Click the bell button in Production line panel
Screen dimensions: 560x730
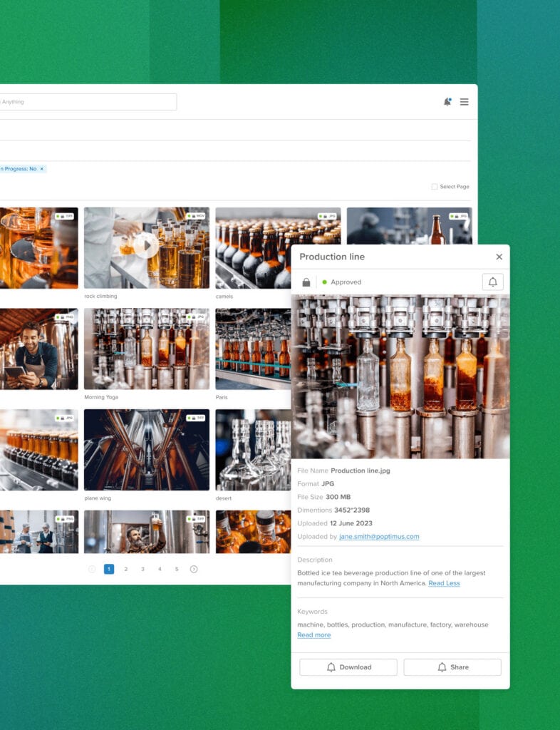pos(492,282)
